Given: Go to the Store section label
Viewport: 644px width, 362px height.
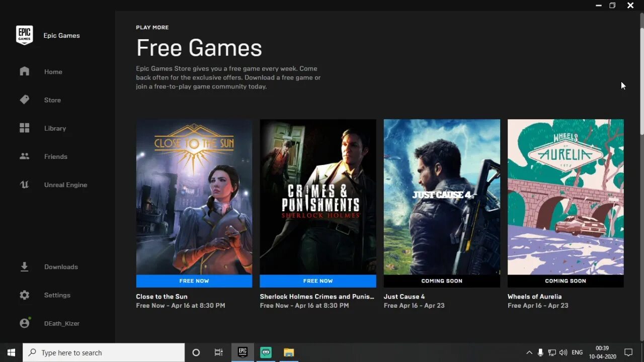Looking at the screenshot, I should [x=52, y=100].
